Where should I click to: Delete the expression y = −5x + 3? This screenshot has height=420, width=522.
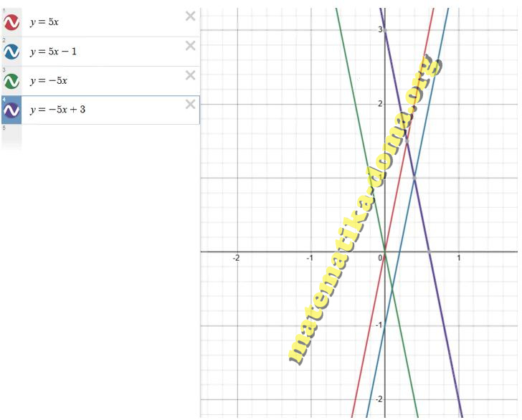pos(191,104)
